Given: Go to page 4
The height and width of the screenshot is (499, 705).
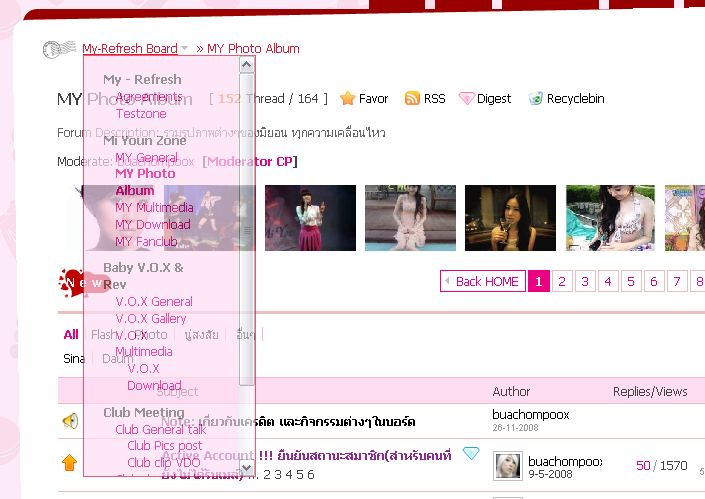Looking at the screenshot, I should (608, 281).
